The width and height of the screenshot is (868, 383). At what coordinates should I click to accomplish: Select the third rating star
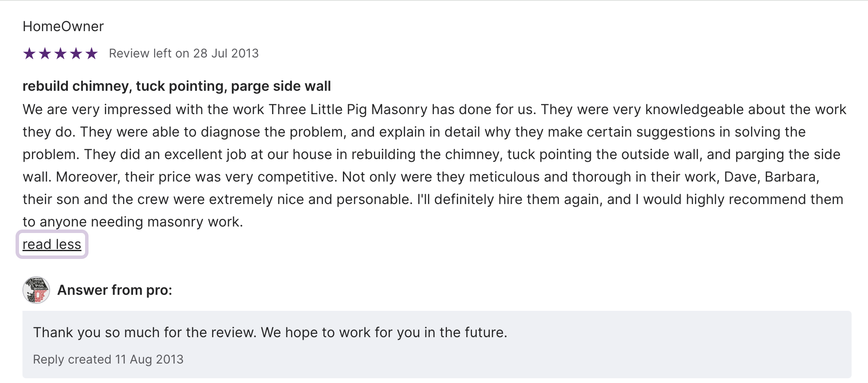(60, 54)
